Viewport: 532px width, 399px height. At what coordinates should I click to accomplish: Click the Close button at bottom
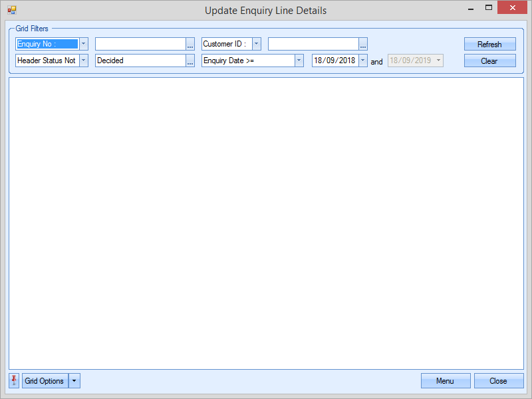[499, 380]
